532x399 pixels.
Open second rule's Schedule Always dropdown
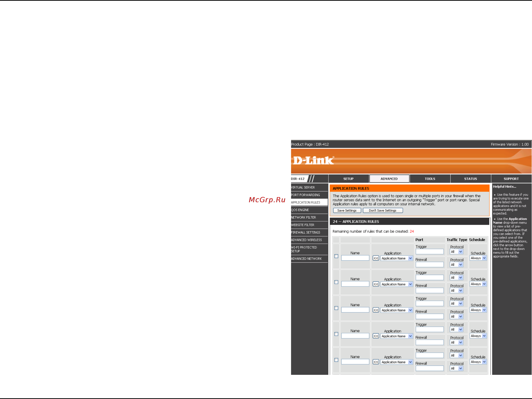(478, 284)
